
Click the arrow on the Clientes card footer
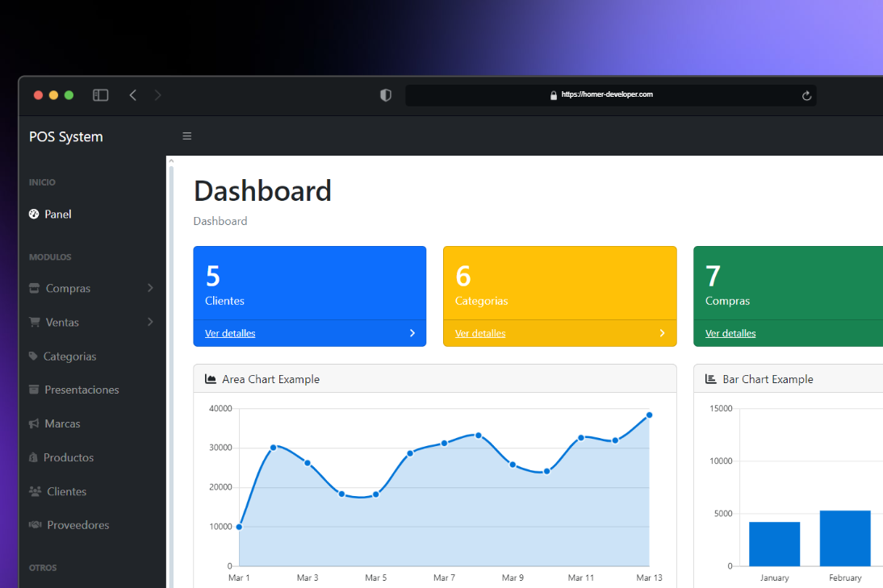[x=412, y=333]
